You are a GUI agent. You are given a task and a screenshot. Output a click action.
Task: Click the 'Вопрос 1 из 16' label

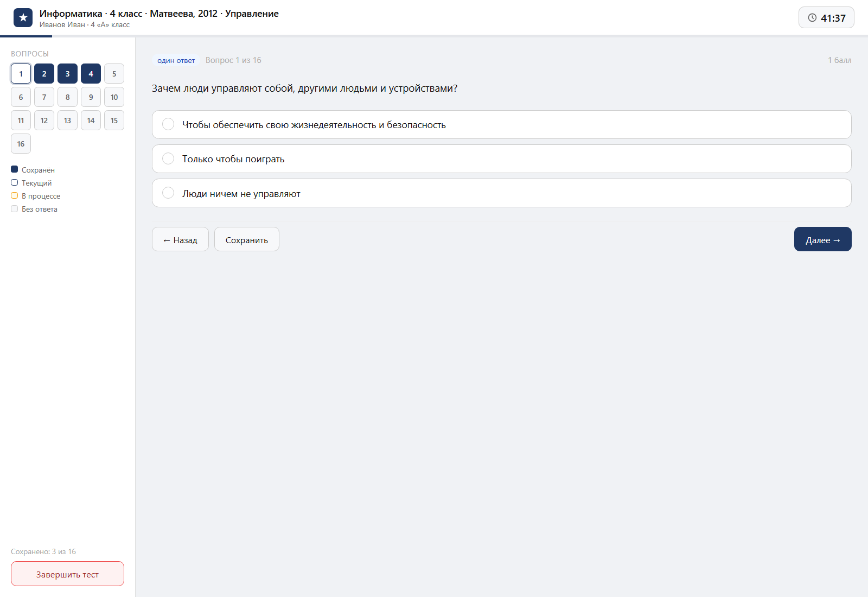pyautogui.click(x=233, y=60)
